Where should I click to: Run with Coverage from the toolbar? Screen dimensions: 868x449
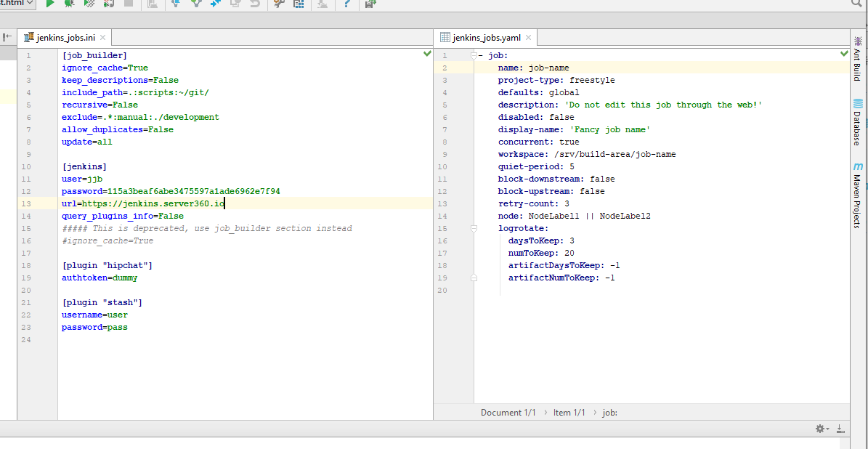(89, 4)
